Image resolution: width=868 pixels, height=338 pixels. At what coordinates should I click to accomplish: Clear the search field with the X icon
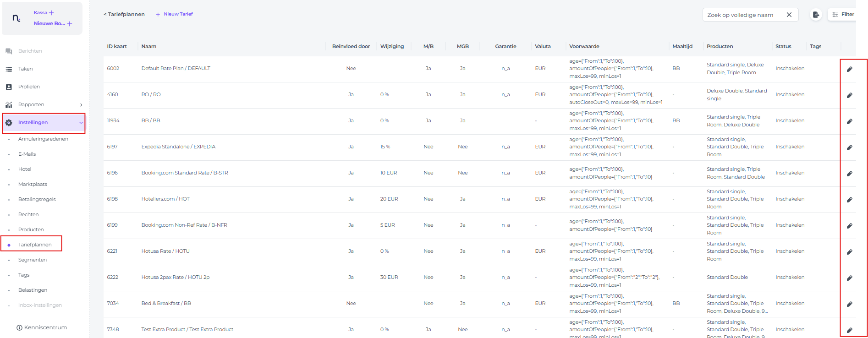coord(789,15)
